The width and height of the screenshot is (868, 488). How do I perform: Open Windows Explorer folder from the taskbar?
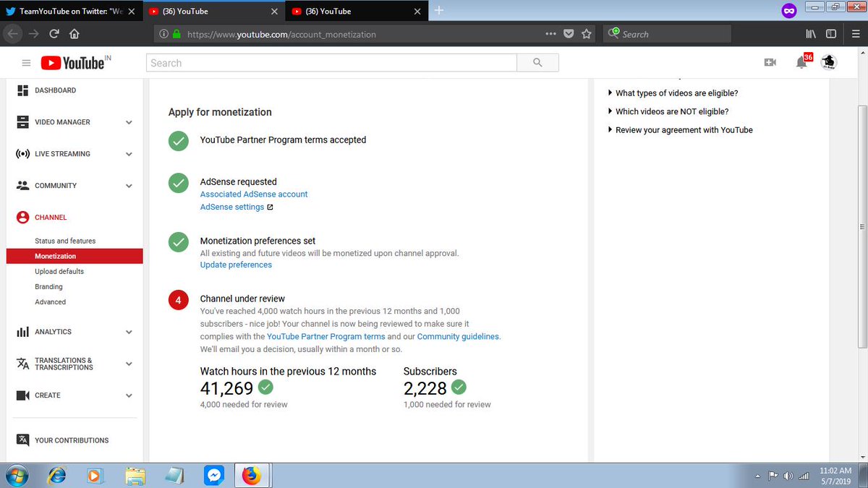pos(135,476)
